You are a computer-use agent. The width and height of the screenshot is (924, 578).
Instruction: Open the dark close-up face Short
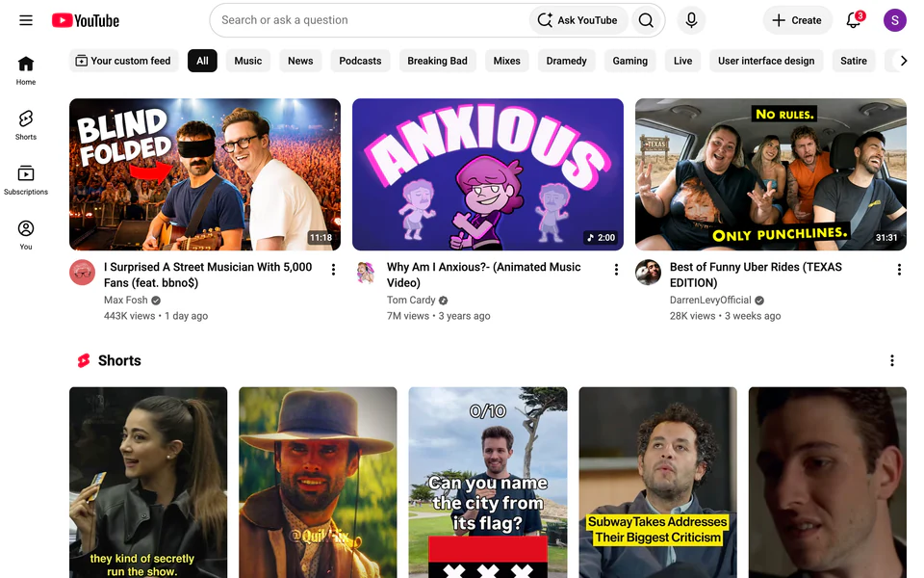coord(828,483)
